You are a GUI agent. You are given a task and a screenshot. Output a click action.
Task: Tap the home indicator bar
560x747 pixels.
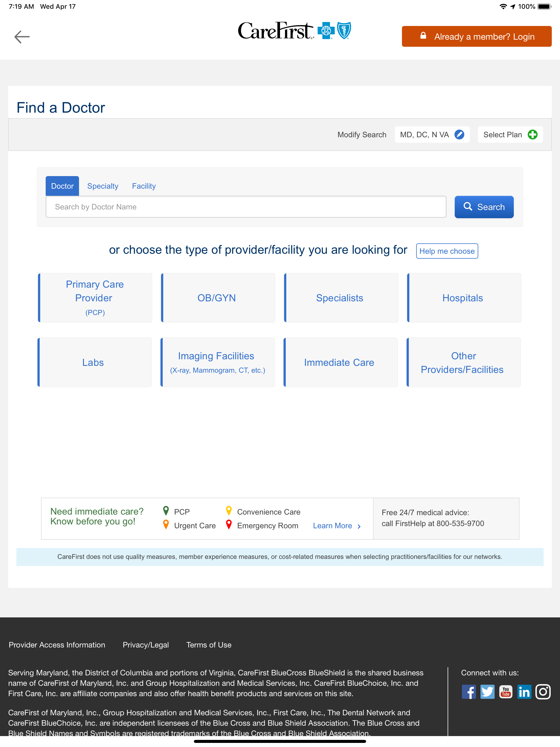[x=280, y=741]
